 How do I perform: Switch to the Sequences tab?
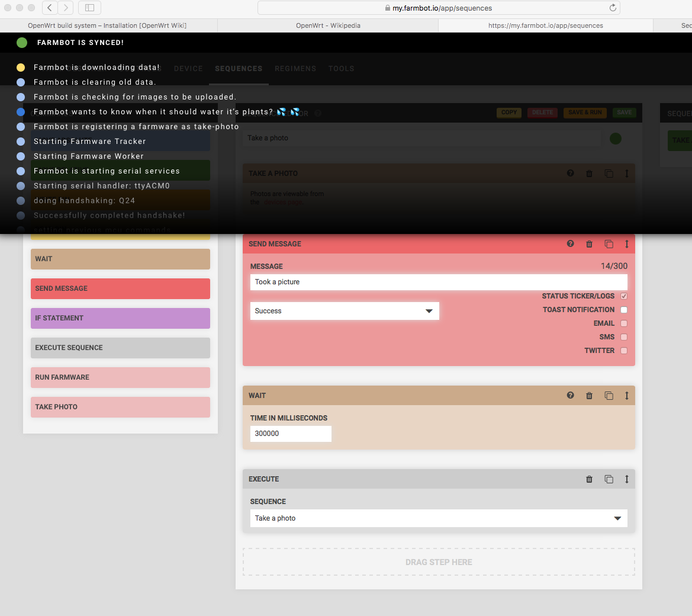[x=239, y=69]
